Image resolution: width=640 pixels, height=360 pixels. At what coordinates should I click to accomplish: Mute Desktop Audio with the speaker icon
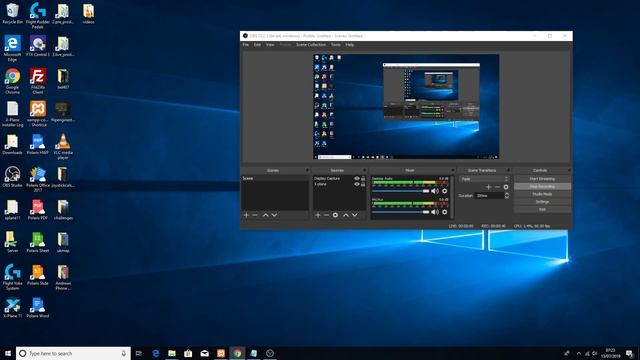pos(435,191)
